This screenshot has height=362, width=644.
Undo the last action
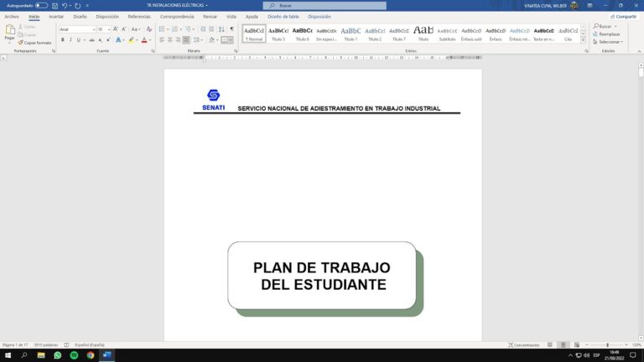point(65,5)
